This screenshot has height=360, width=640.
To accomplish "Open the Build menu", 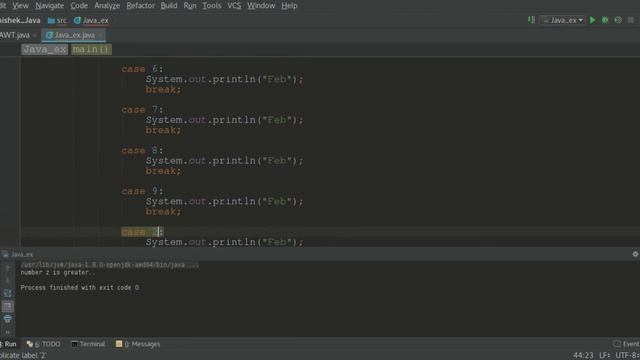I will (169, 6).
